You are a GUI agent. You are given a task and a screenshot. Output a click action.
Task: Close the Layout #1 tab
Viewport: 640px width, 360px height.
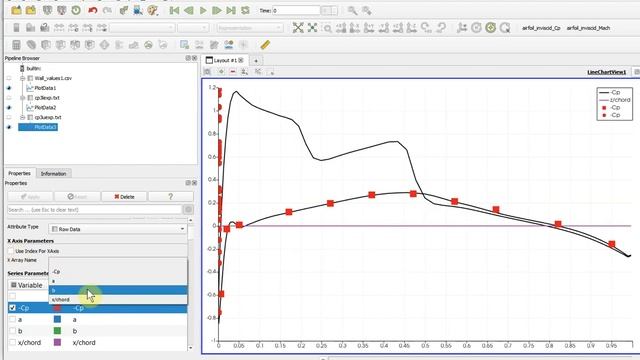[241, 60]
